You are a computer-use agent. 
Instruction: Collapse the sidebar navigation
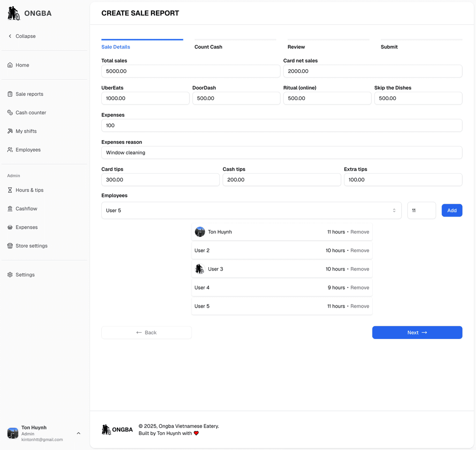pyautogui.click(x=22, y=36)
